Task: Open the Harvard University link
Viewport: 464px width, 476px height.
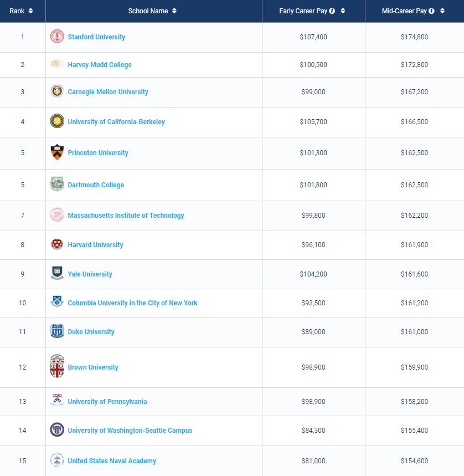Action: click(x=96, y=245)
